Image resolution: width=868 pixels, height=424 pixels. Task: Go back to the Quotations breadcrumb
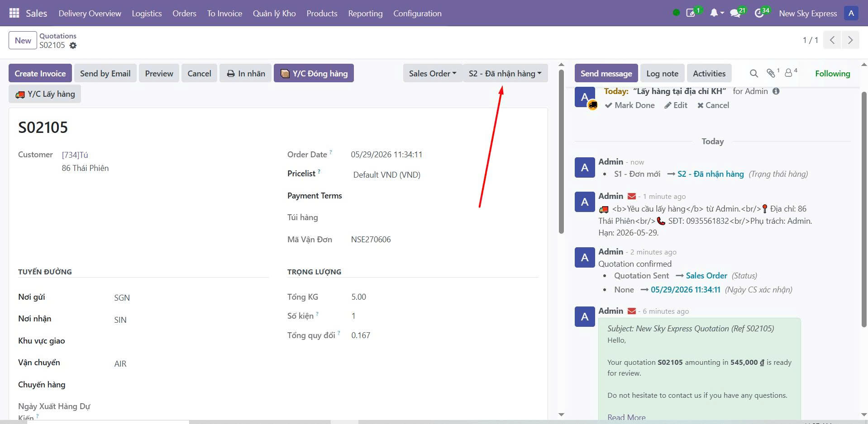[58, 36]
